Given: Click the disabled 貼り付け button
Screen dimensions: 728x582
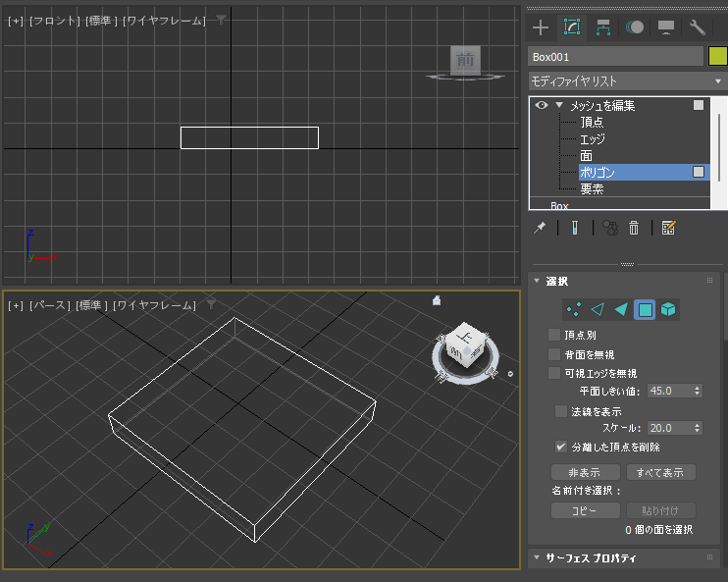Looking at the screenshot, I should [x=660, y=510].
